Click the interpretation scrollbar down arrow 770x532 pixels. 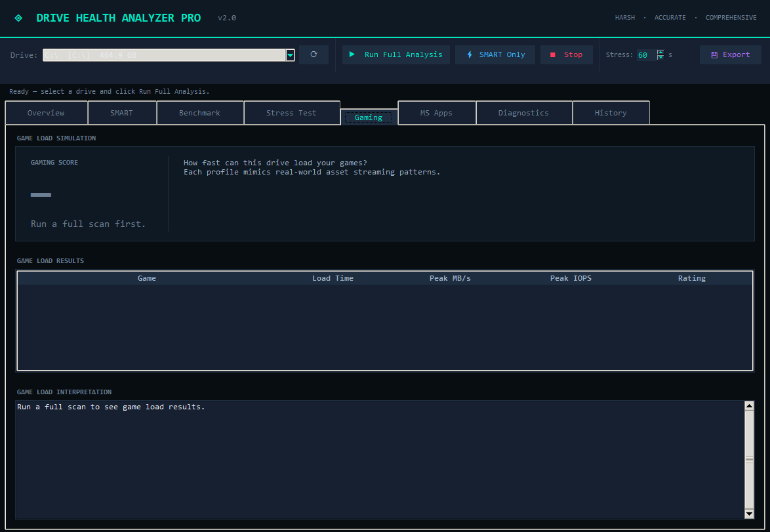[x=750, y=514]
